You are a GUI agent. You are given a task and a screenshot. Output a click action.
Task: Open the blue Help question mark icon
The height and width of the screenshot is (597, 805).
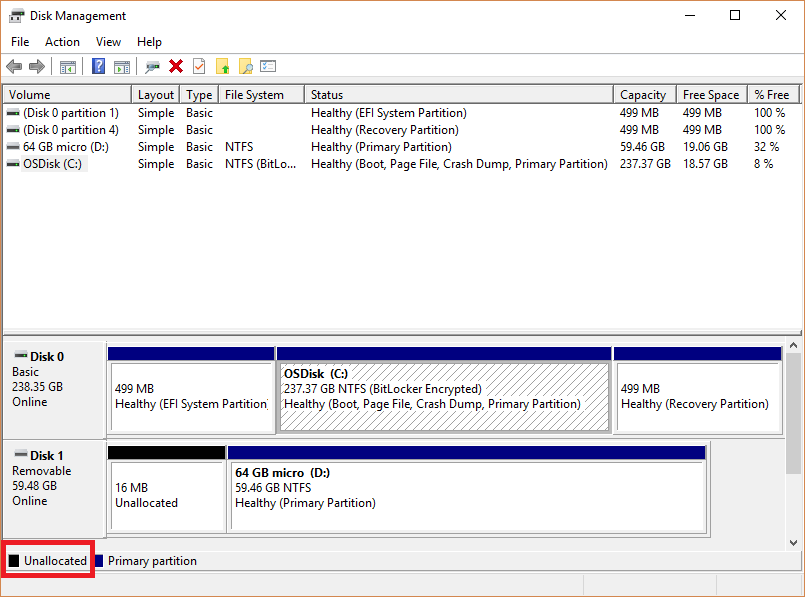(x=98, y=66)
